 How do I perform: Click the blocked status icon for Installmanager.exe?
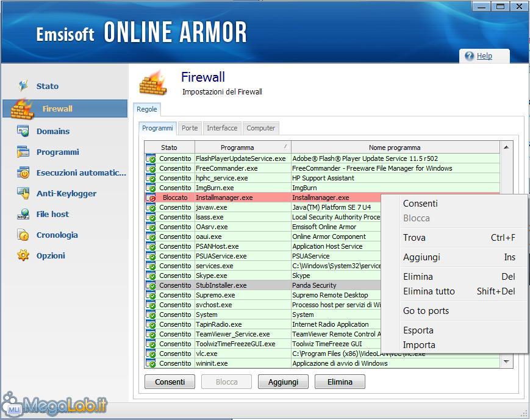151,198
